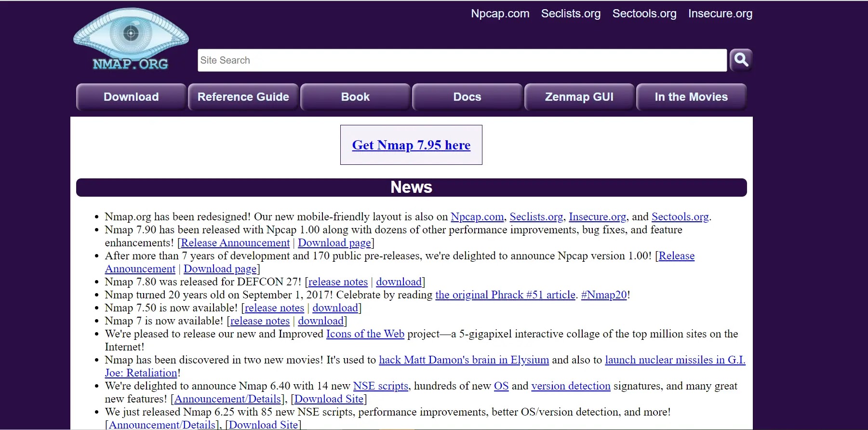The width and height of the screenshot is (868, 430).
Task: Click Npcap.com link in redesign news item
Action: pyautogui.click(x=477, y=217)
